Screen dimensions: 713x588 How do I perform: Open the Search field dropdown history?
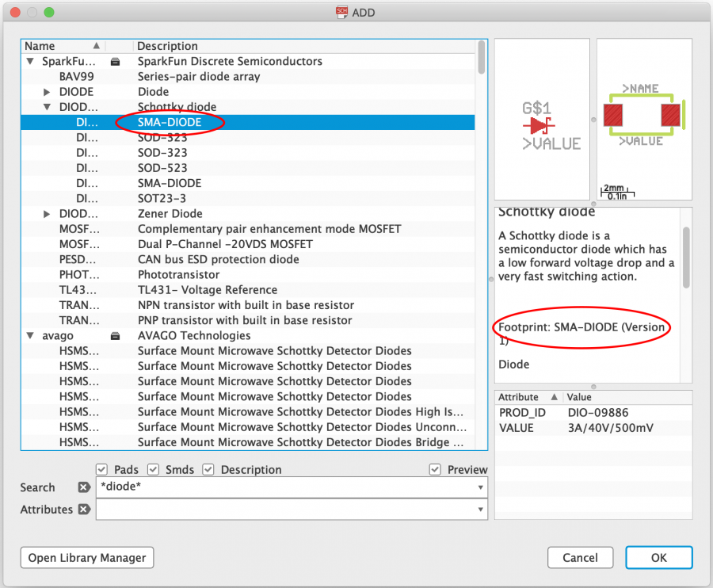pyautogui.click(x=481, y=487)
